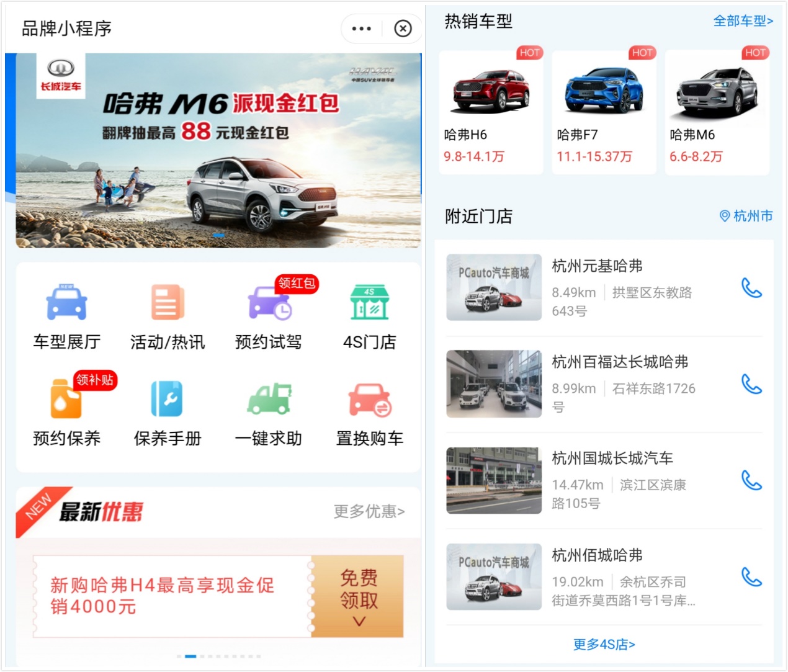Tap the 热销车型 section heading
The image size is (788, 672).
(x=478, y=22)
